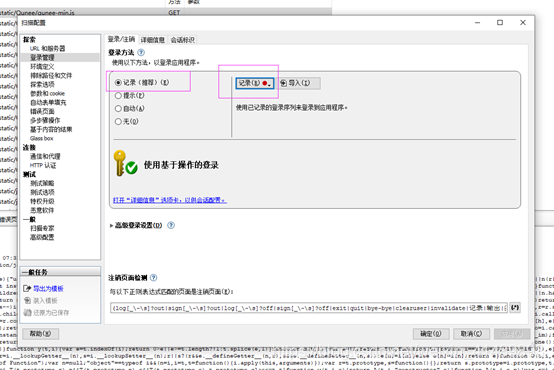Select 测试选项 in the tree
The height and width of the screenshot is (370, 554).
42,192
